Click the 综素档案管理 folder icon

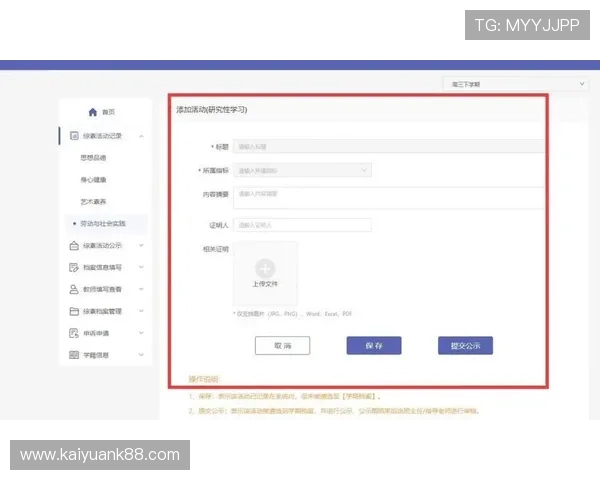click(74, 311)
